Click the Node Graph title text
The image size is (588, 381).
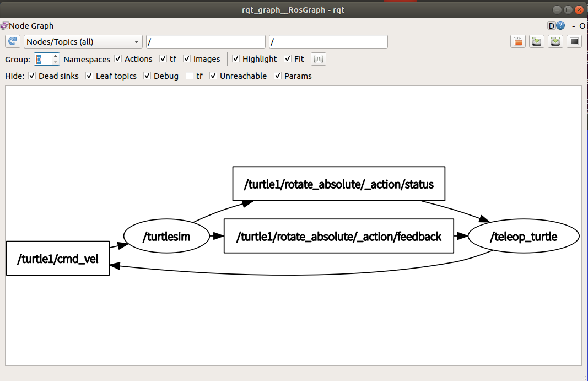tap(31, 26)
